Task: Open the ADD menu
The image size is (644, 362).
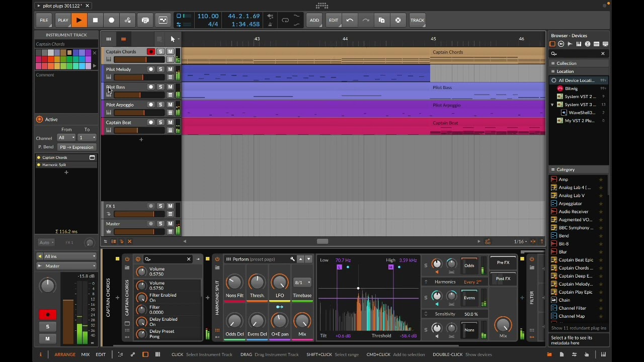Action: [314, 20]
